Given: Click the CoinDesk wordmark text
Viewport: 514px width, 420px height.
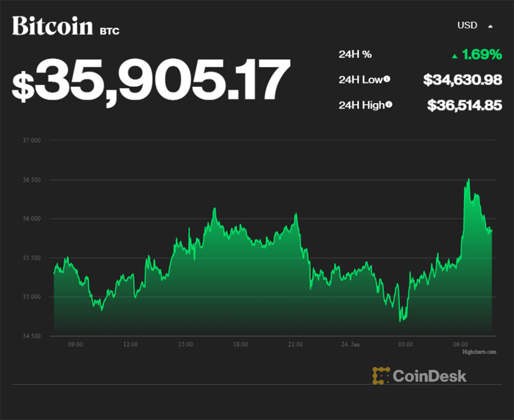Looking at the screenshot, I should click(x=430, y=375).
